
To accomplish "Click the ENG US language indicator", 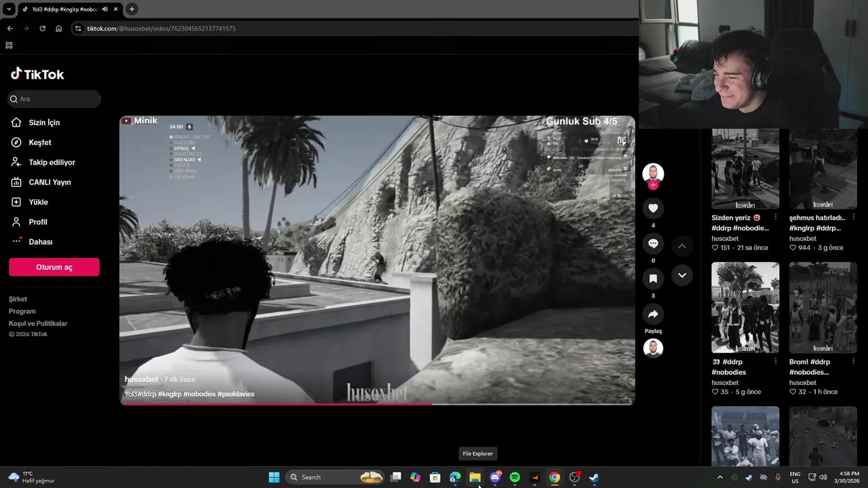I will click(x=795, y=477).
